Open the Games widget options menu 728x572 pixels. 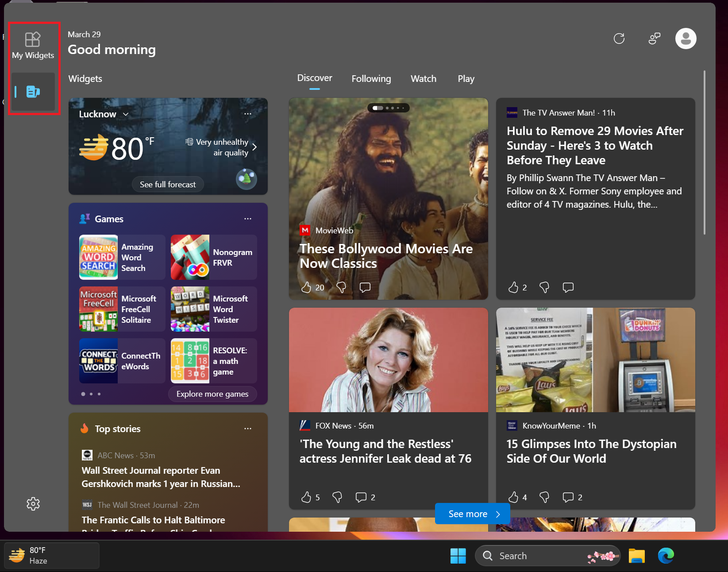(x=248, y=218)
